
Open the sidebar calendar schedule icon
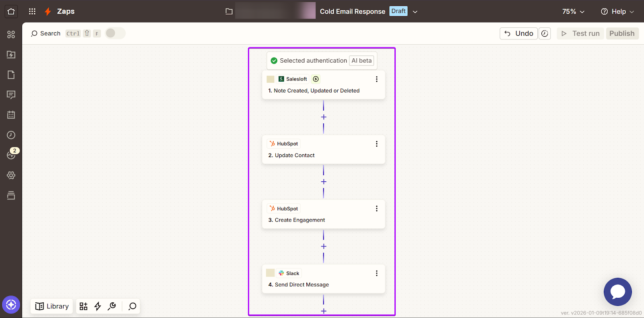click(x=11, y=115)
